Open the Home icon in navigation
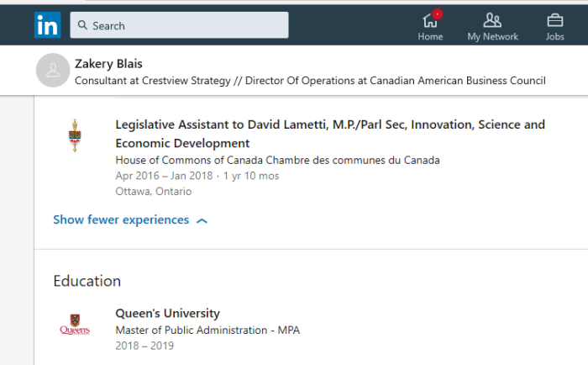This screenshot has height=365, width=588. [430, 21]
